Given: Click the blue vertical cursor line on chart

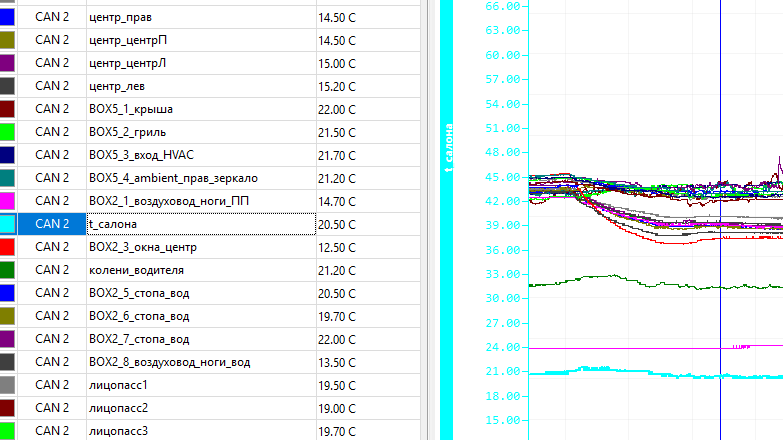Looking at the screenshot, I should point(720,300).
